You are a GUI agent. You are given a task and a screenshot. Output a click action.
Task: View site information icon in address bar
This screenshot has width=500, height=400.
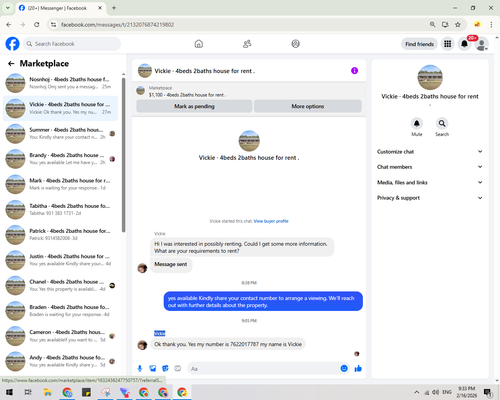[53, 24]
